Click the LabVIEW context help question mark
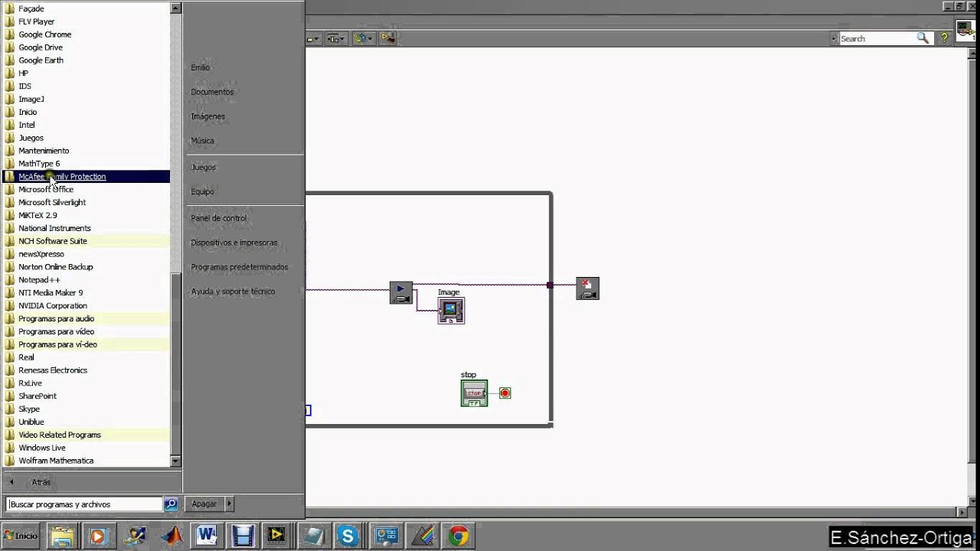Screen dimensions: 980x551 coord(944,37)
